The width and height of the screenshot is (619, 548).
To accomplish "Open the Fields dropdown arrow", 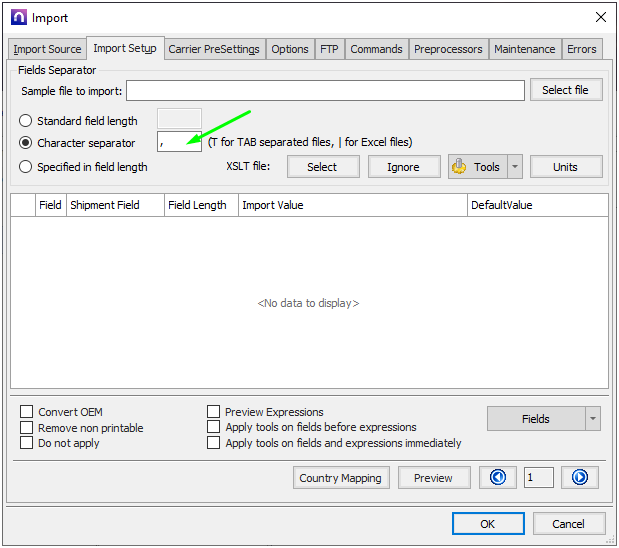I will (593, 419).
